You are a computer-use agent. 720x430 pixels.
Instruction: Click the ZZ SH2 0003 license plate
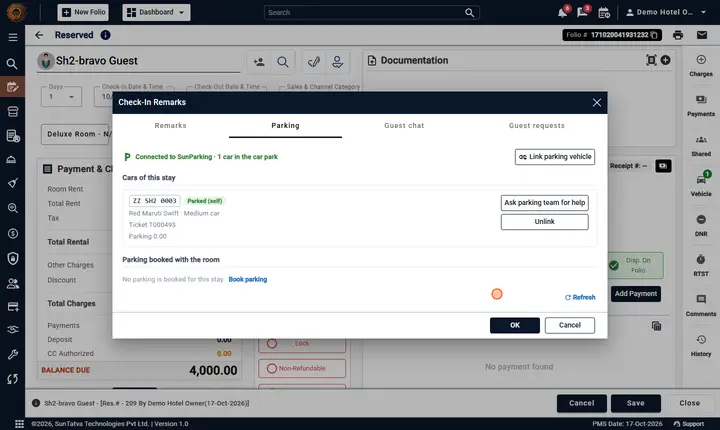tap(155, 201)
